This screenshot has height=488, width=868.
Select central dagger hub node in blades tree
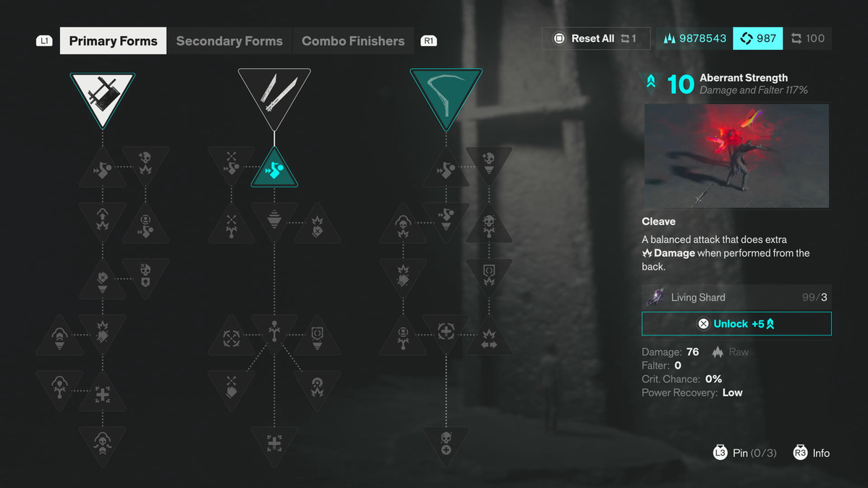coord(274,331)
